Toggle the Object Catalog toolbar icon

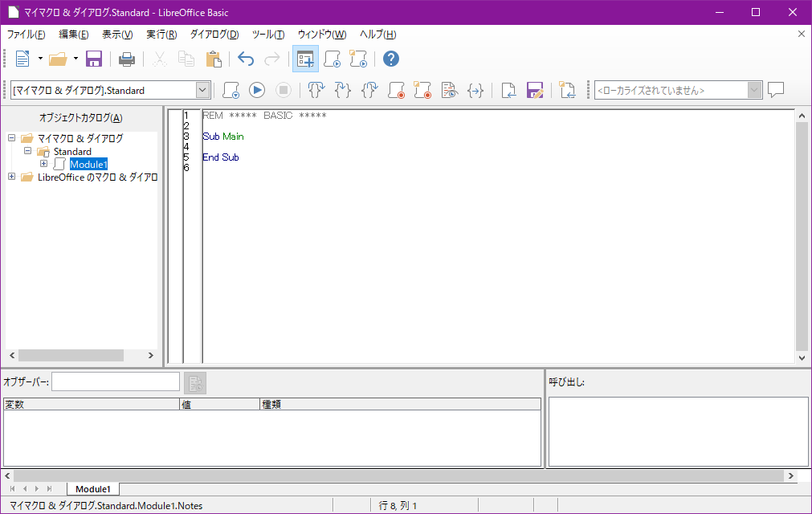(x=305, y=59)
